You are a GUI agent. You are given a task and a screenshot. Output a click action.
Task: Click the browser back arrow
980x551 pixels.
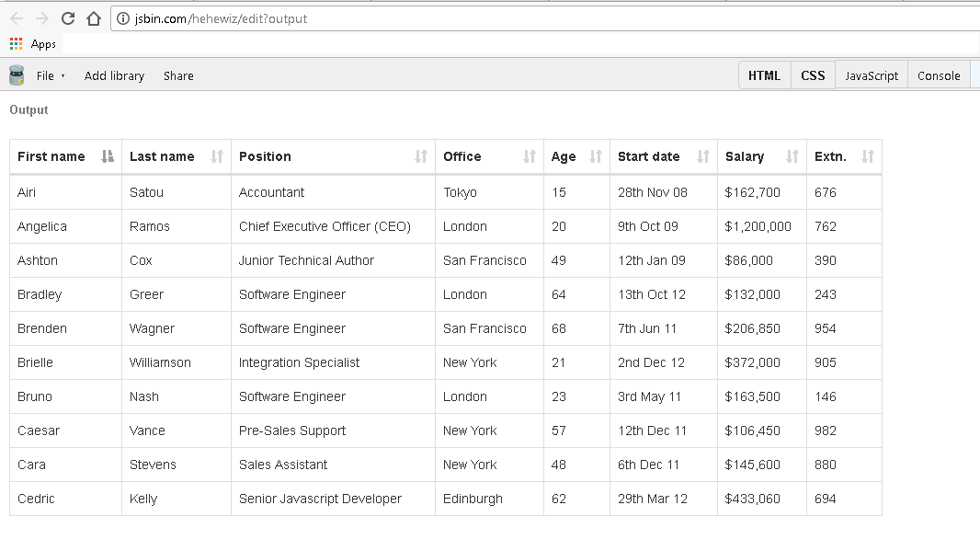(17, 18)
